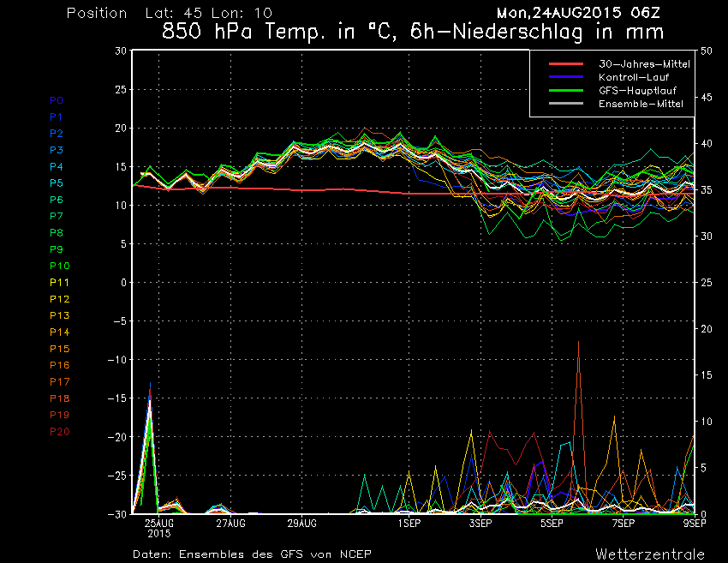
Task: Click the 0 value on temperature axis
Action: (x=123, y=283)
